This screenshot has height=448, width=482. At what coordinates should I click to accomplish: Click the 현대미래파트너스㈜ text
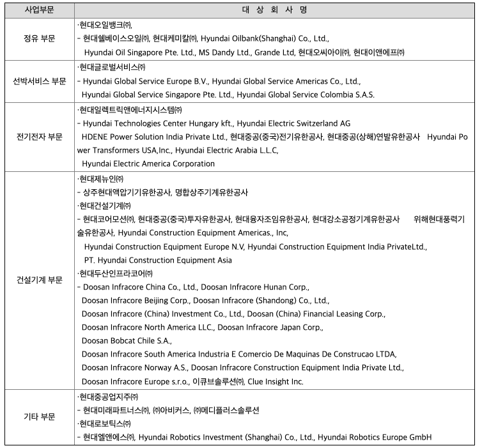click(x=116, y=411)
